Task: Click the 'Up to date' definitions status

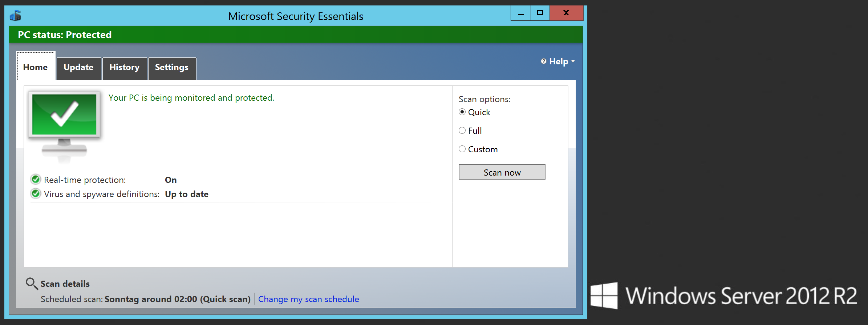Action: pyautogui.click(x=187, y=194)
